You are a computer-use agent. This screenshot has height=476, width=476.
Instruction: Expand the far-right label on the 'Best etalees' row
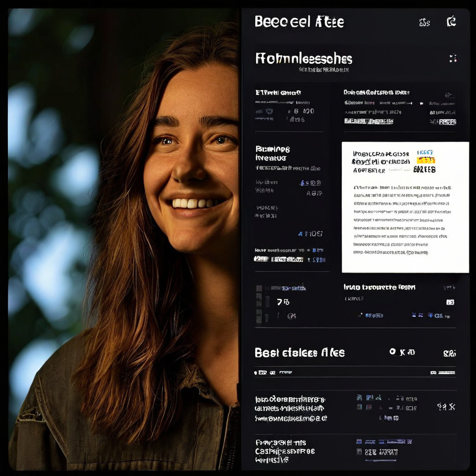click(x=449, y=353)
